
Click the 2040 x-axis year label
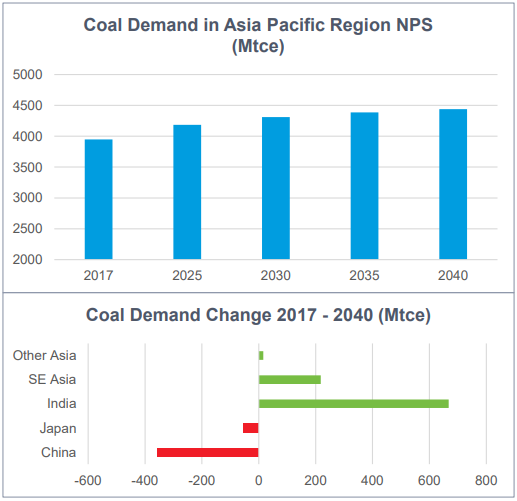(453, 276)
